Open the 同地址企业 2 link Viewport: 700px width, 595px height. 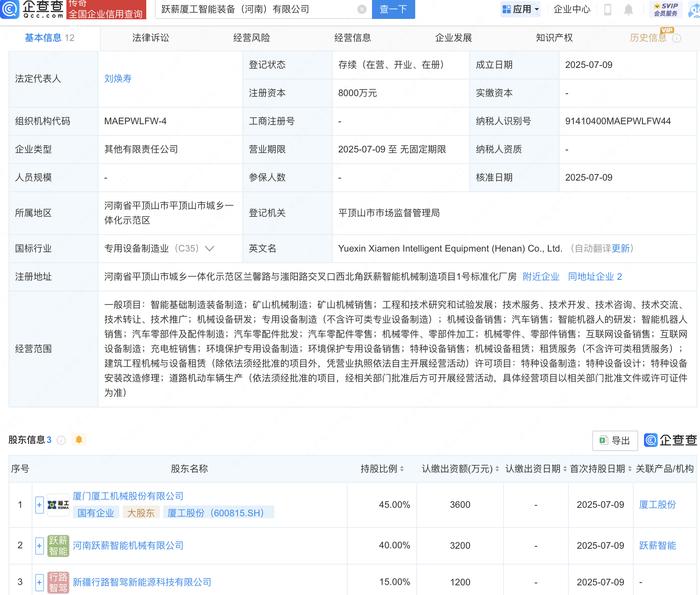click(x=595, y=277)
